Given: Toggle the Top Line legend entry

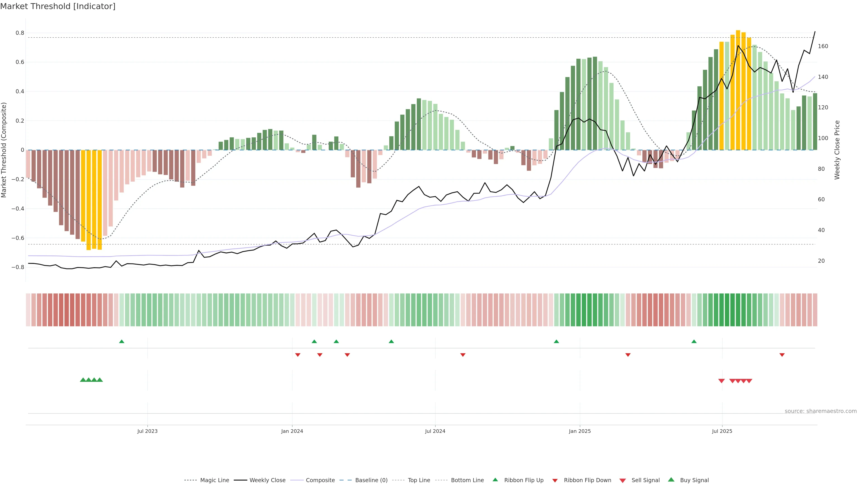Looking at the screenshot, I should 419,480.
